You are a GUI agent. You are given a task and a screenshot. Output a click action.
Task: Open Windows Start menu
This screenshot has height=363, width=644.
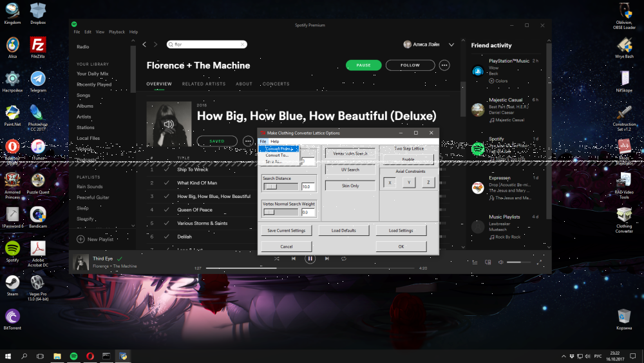click(x=8, y=357)
